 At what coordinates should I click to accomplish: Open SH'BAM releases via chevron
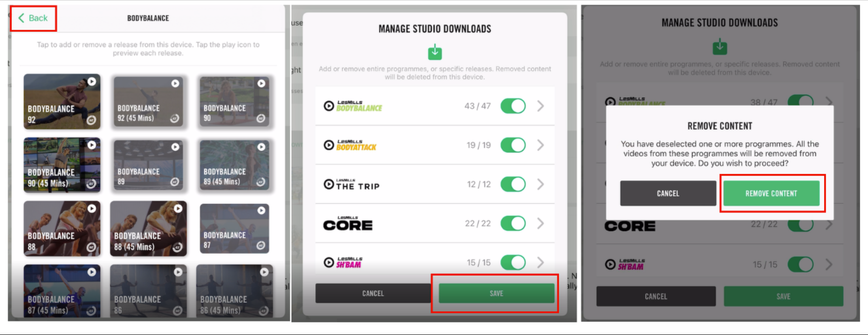tap(541, 262)
